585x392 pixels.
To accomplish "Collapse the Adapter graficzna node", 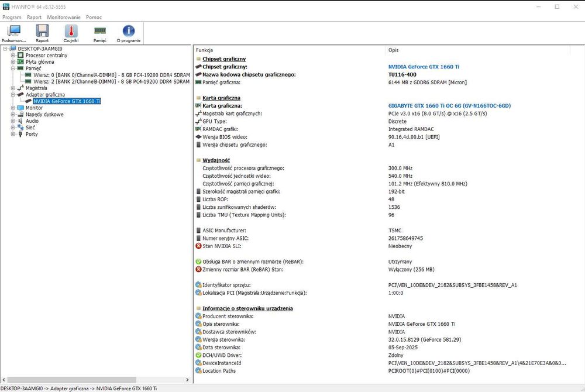I will tap(13, 95).
